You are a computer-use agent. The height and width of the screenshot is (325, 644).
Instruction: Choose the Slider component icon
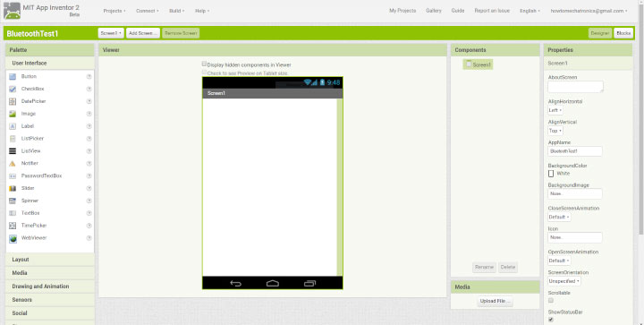coord(13,188)
